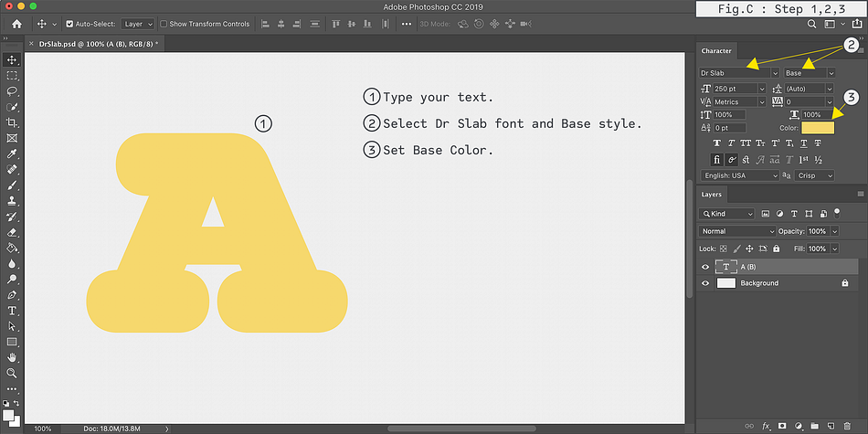Image resolution: width=868 pixels, height=434 pixels.
Task: Open the English: USA language dropdown
Action: click(x=741, y=175)
